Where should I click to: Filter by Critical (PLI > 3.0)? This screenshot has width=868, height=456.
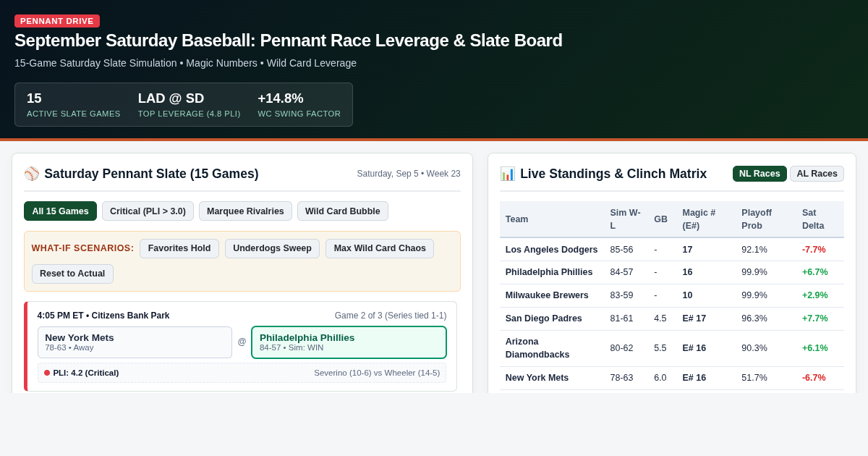tap(148, 211)
